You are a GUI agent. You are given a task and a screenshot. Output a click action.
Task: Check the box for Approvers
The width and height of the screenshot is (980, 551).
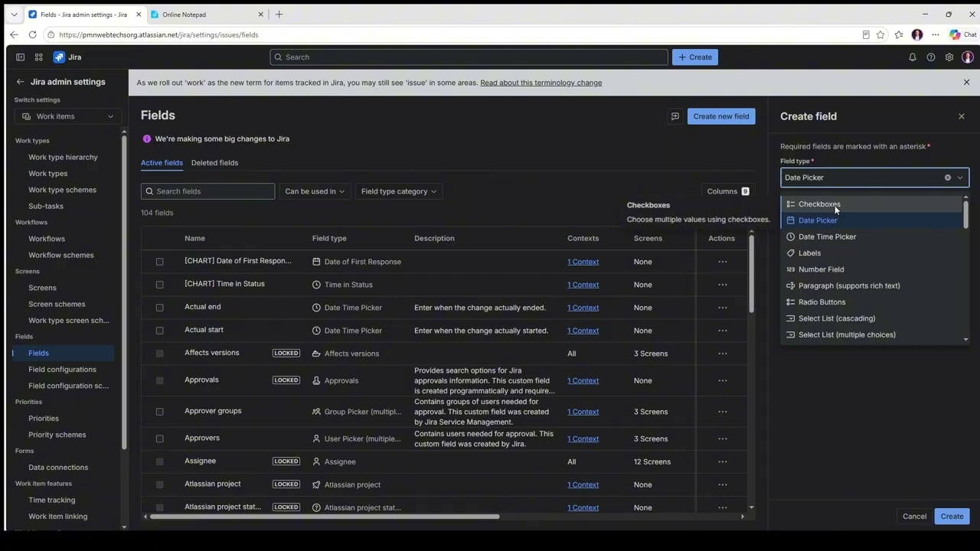[x=159, y=439]
